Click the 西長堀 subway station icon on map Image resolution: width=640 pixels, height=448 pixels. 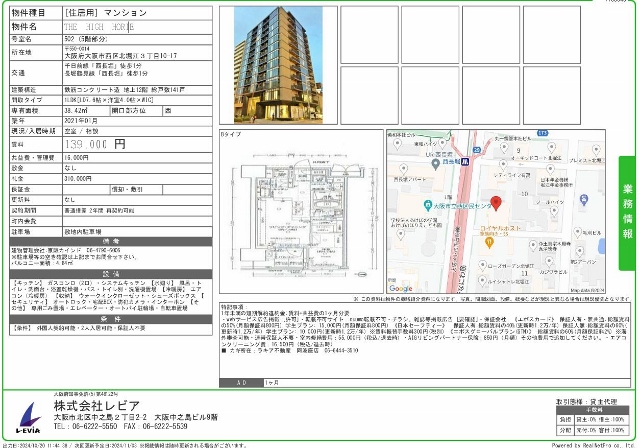pyautogui.click(x=466, y=162)
